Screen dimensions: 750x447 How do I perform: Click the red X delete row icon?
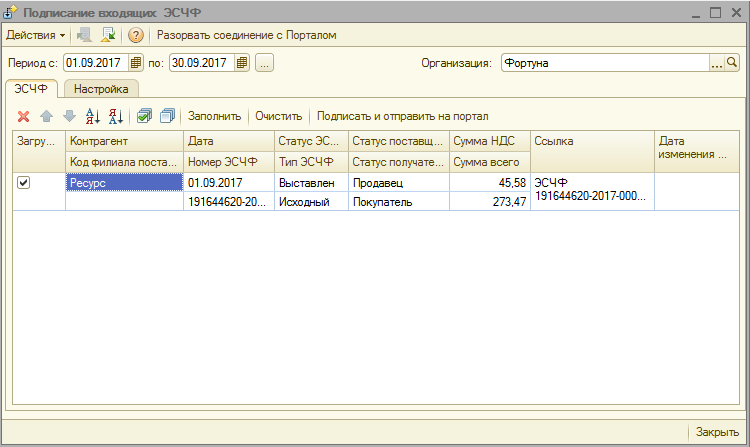pos(24,116)
